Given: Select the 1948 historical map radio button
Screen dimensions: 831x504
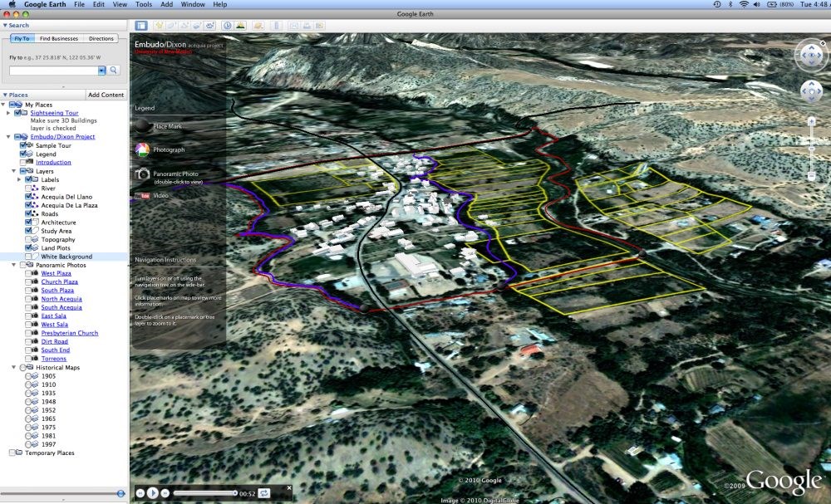Looking at the screenshot, I should [28, 401].
